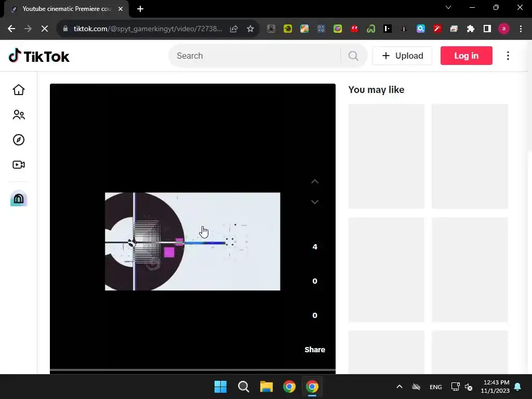Open the Windows Start button

pyautogui.click(x=220, y=387)
